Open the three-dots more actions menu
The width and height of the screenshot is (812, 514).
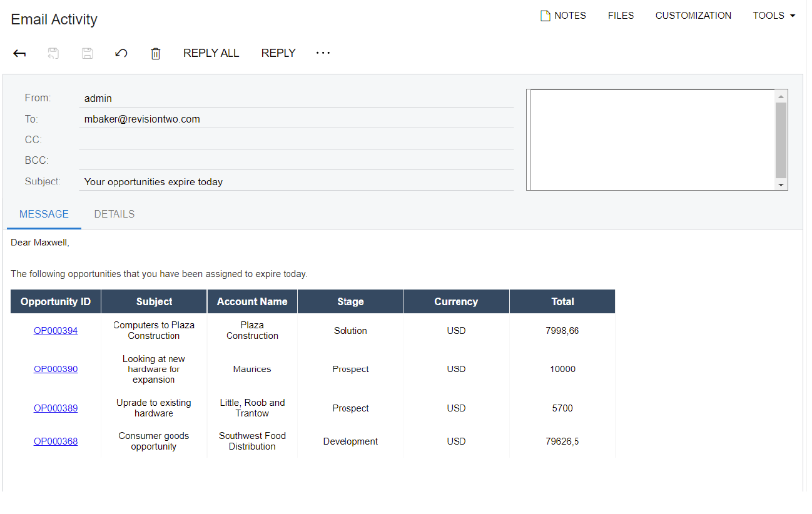323,53
